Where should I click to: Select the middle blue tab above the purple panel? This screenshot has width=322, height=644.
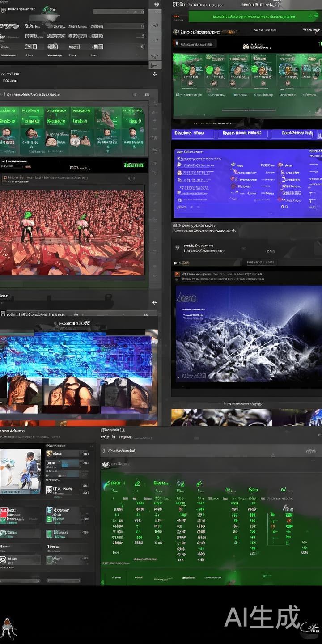pos(242,133)
